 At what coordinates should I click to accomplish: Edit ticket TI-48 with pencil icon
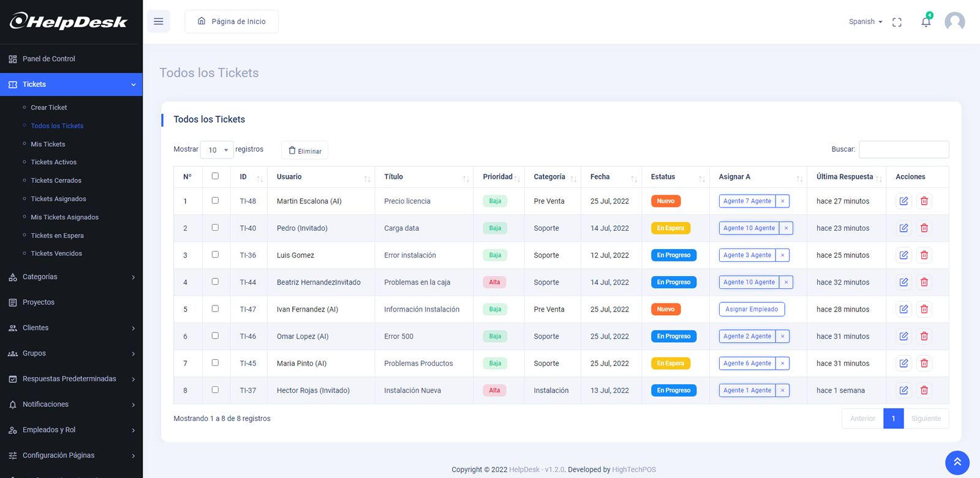coord(903,201)
